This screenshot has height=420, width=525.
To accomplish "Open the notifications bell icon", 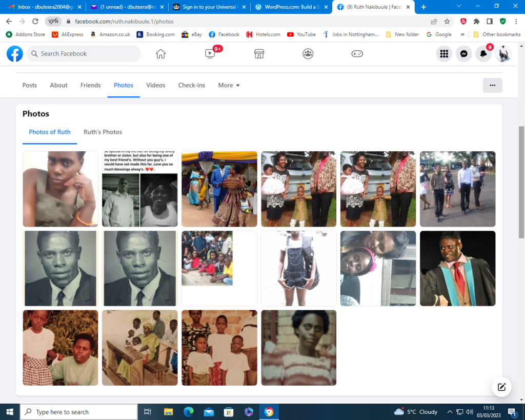I will [483, 54].
